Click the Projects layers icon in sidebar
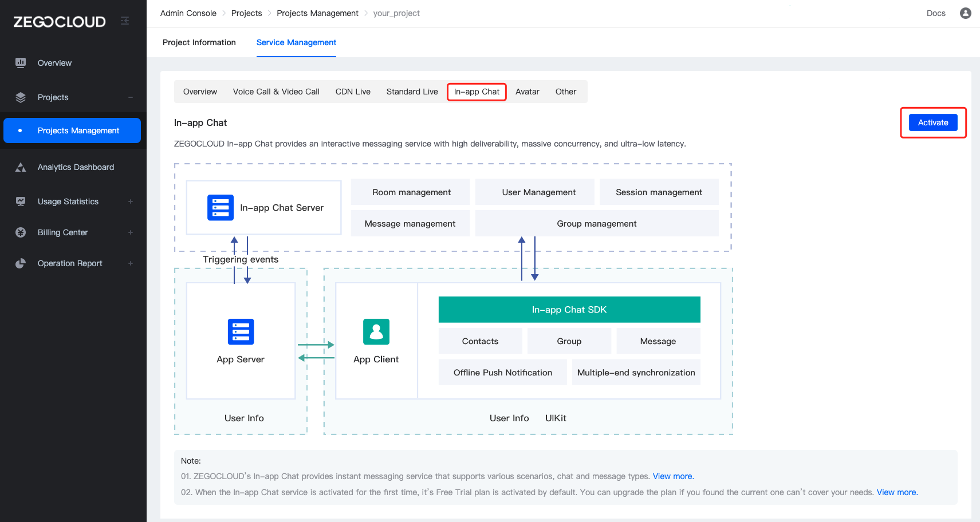This screenshot has height=522, width=980. 21,97
